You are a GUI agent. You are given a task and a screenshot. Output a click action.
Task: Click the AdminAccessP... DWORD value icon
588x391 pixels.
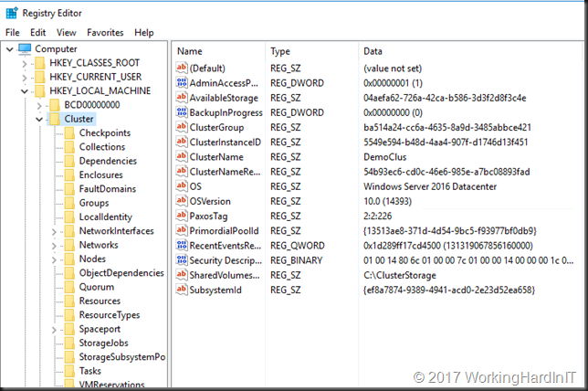(182, 82)
